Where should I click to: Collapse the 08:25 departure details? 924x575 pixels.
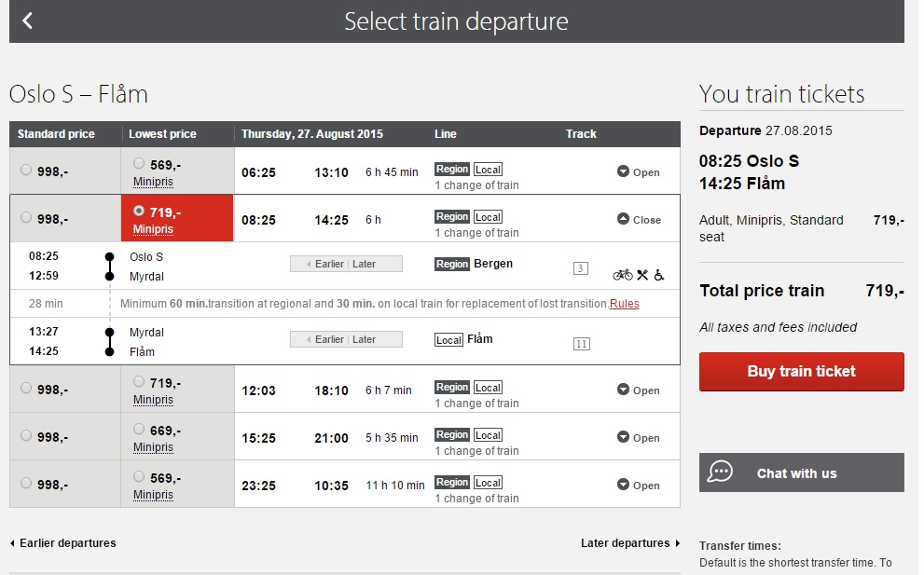[639, 220]
